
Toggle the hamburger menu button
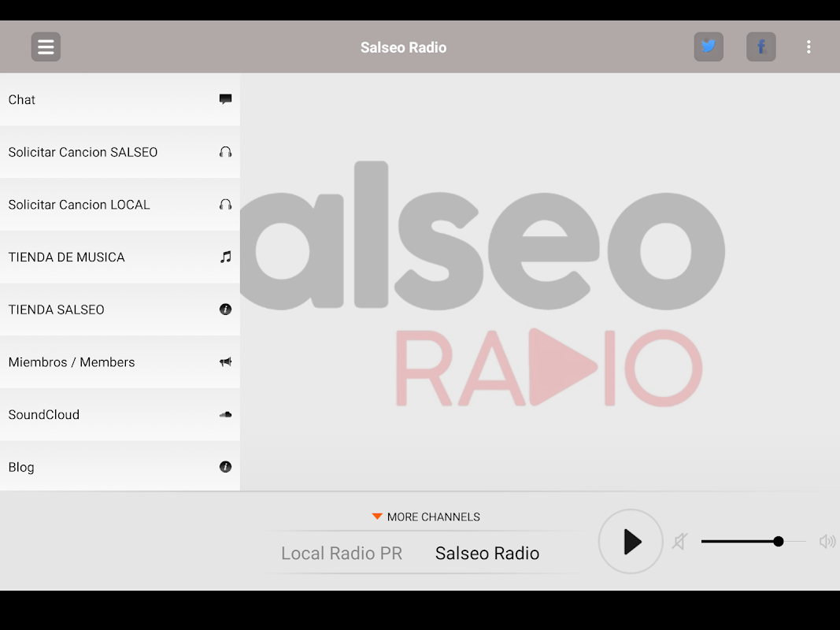pos(46,47)
